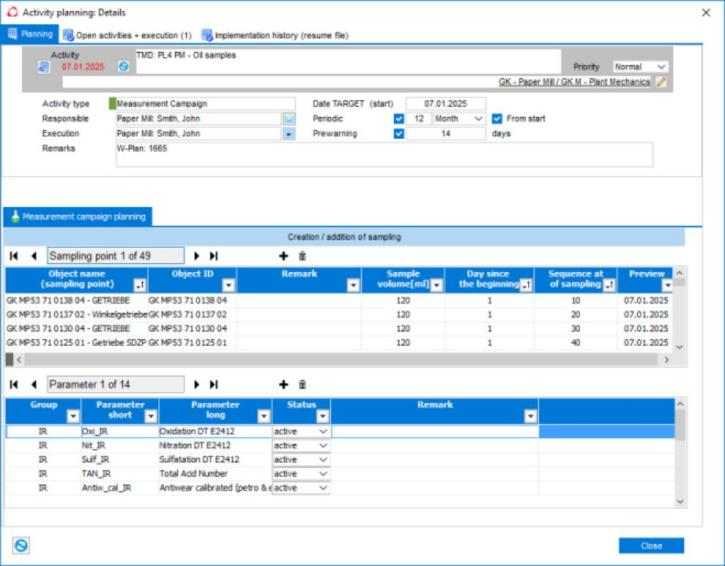Click the Oxidation DT E2412 cell
The width and height of the screenshot is (725, 566).
[215, 431]
